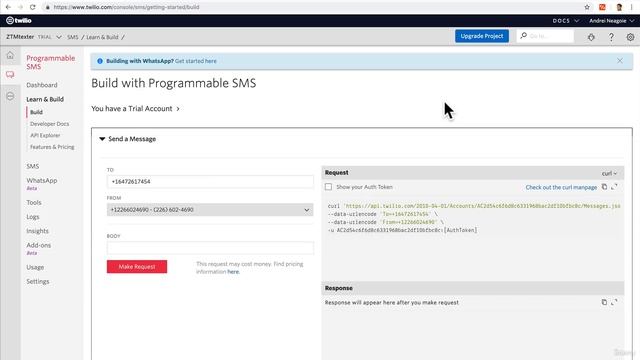Open the WhatsApp sidebar item

coord(42,180)
